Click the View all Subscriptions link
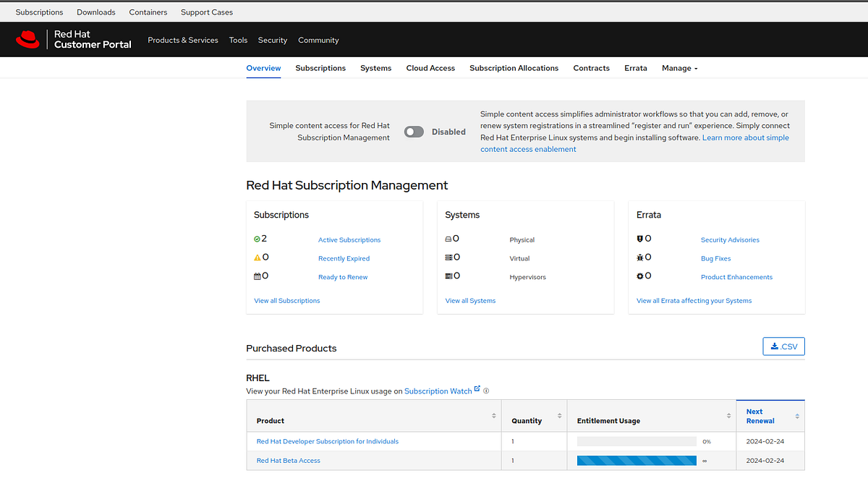This screenshot has height=494, width=868. 286,300
